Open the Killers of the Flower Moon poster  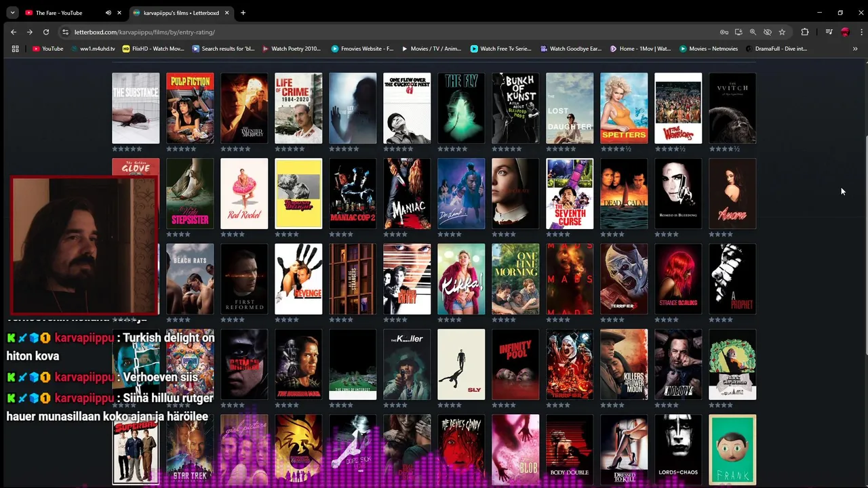[x=624, y=365]
